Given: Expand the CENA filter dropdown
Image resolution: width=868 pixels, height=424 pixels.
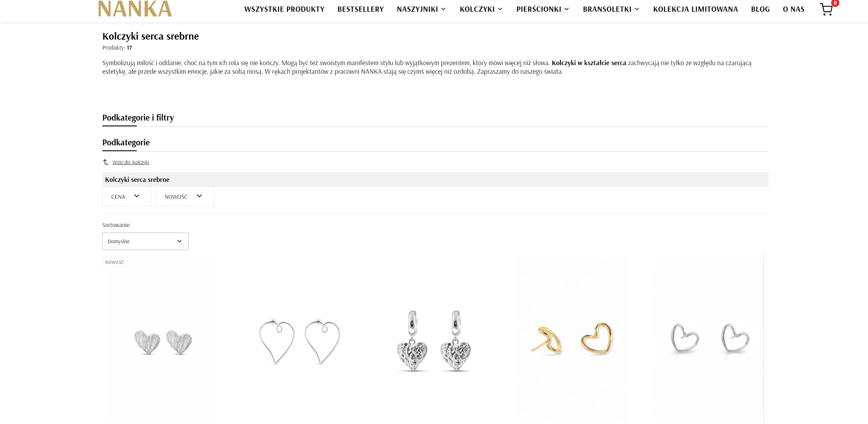Looking at the screenshot, I should point(127,196).
